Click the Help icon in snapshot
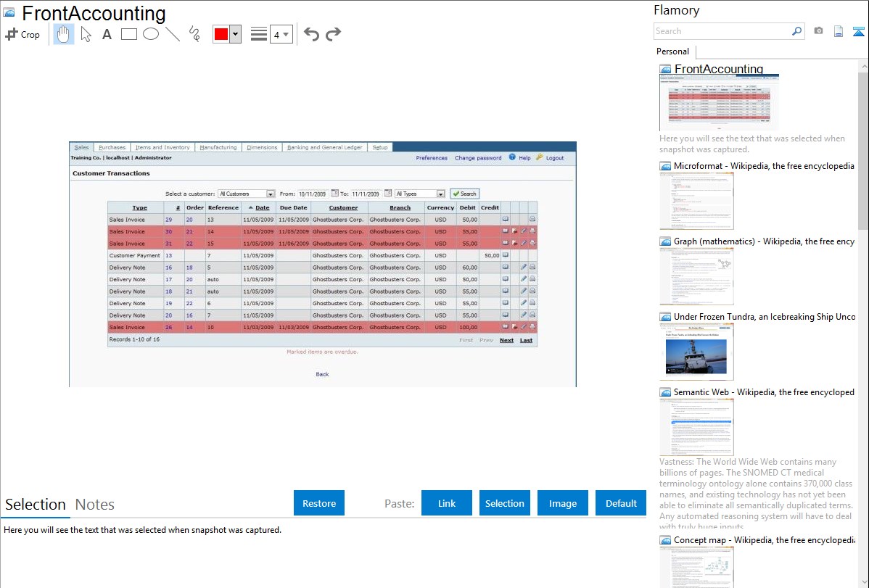This screenshot has width=869, height=588. pos(512,157)
